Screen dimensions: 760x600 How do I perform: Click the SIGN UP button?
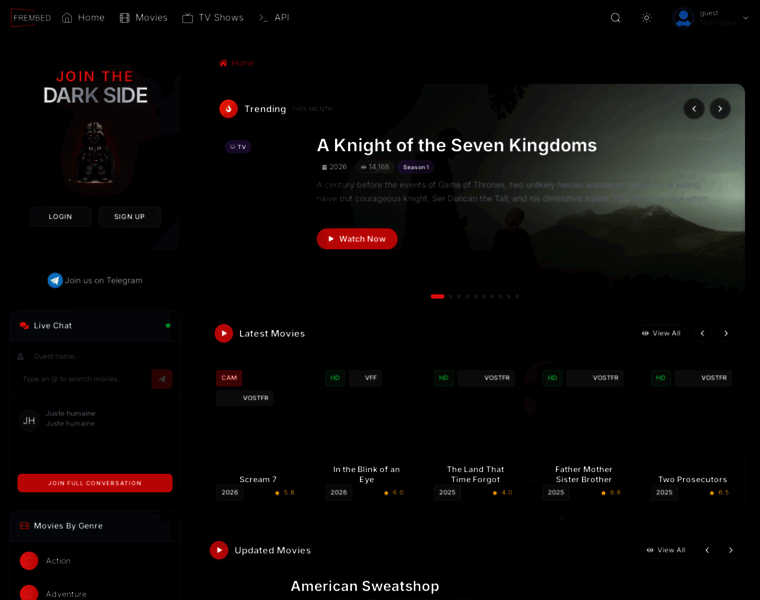click(129, 217)
